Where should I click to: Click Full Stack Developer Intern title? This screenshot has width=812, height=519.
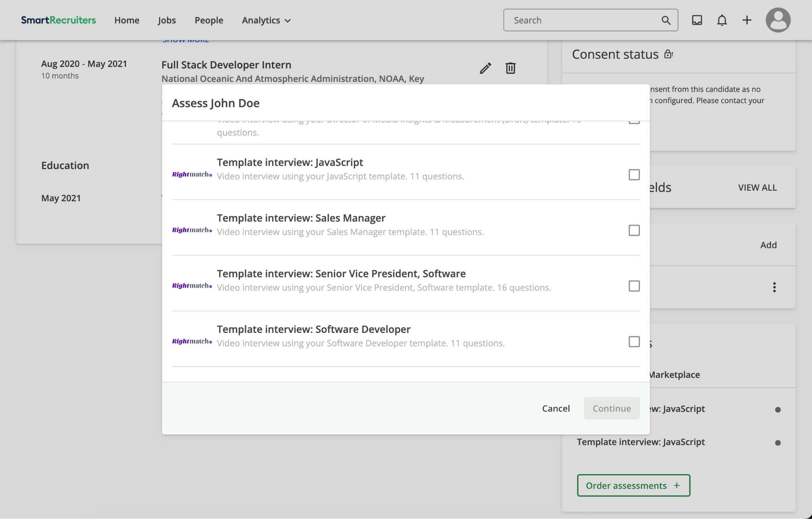coord(226,65)
